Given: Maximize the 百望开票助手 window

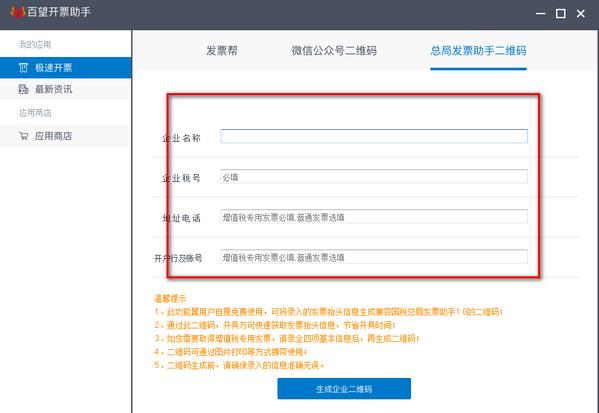Looking at the screenshot, I should click(x=560, y=13).
